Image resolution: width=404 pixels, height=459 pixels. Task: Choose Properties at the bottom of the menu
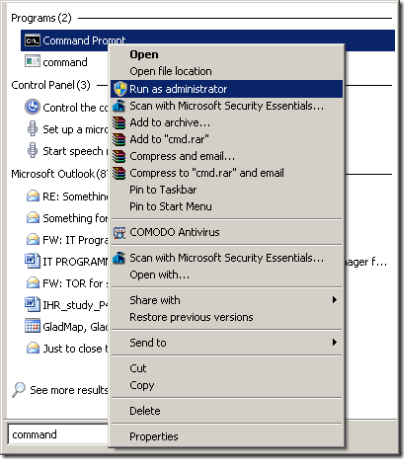pyautogui.click(x=154, y=436)
